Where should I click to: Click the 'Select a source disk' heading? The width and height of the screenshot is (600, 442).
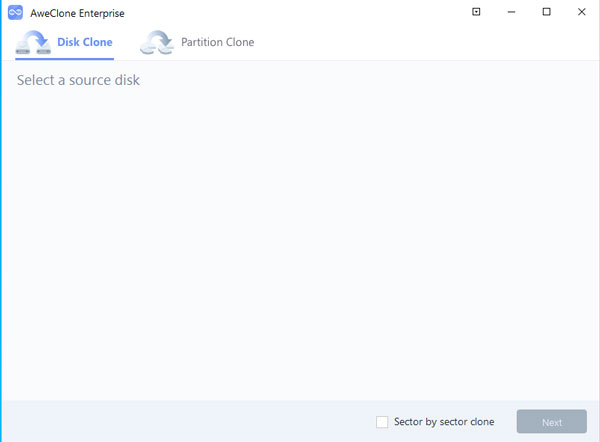click(x=78, y=80)
